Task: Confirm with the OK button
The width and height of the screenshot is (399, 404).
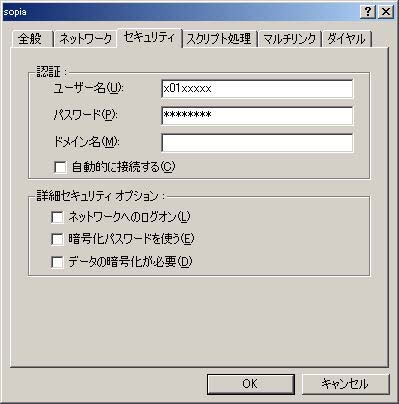Action: tap(251, 384)
